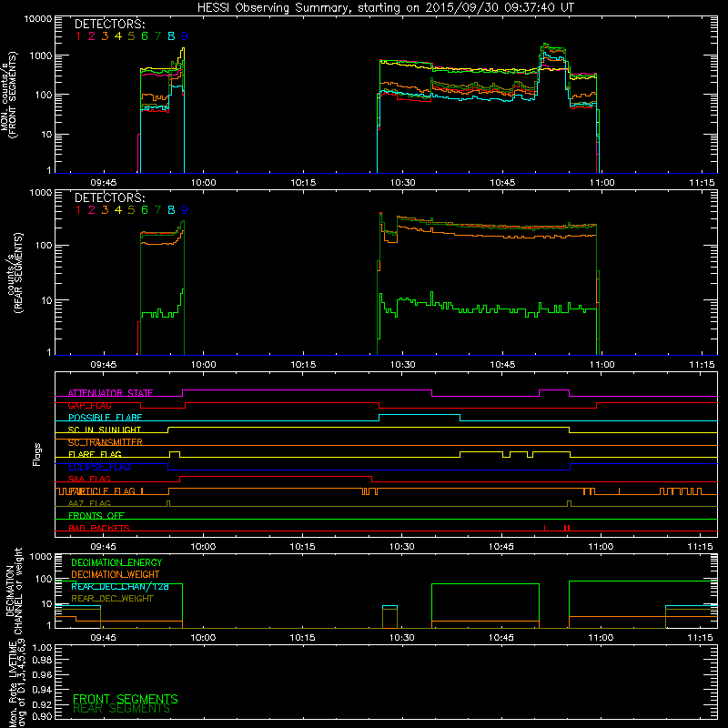Click the 10:00 tick under the flags plot
Image resolution: width=728 pixels, height=728 pixels.
tap(203, 547)
